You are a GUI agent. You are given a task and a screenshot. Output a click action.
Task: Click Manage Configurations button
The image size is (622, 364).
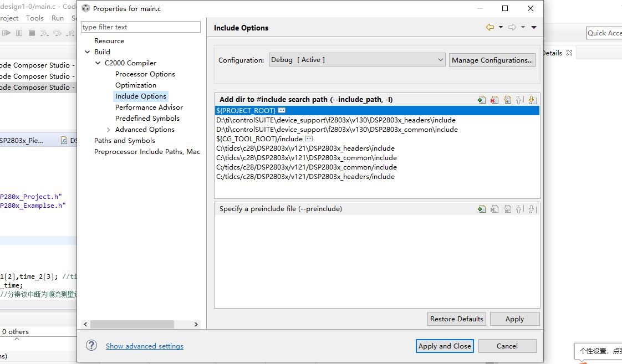[492, 60]
